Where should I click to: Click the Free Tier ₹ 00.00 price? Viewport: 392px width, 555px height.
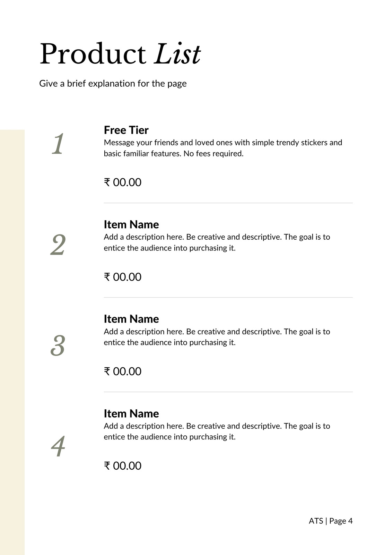123,182
